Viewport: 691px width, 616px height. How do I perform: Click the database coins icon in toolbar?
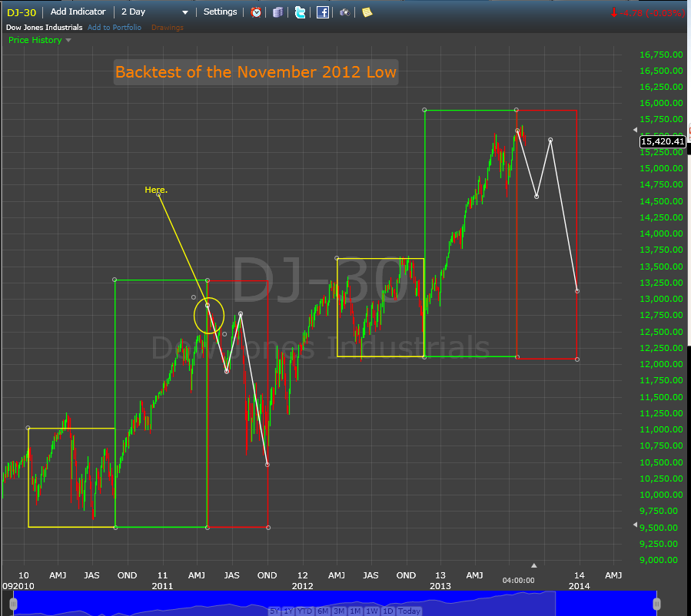(x=277, y=12)
